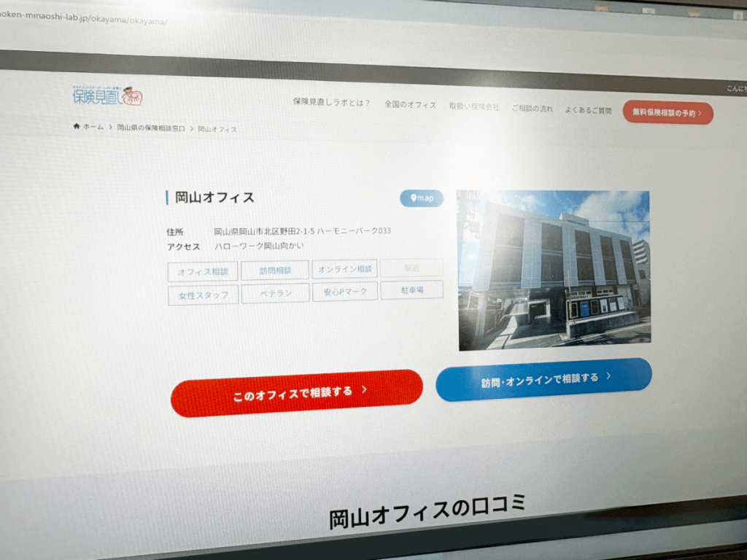Click the ベテラン tag
The width and height of the screenshot is (747, 560).
(x=275, y=294)
